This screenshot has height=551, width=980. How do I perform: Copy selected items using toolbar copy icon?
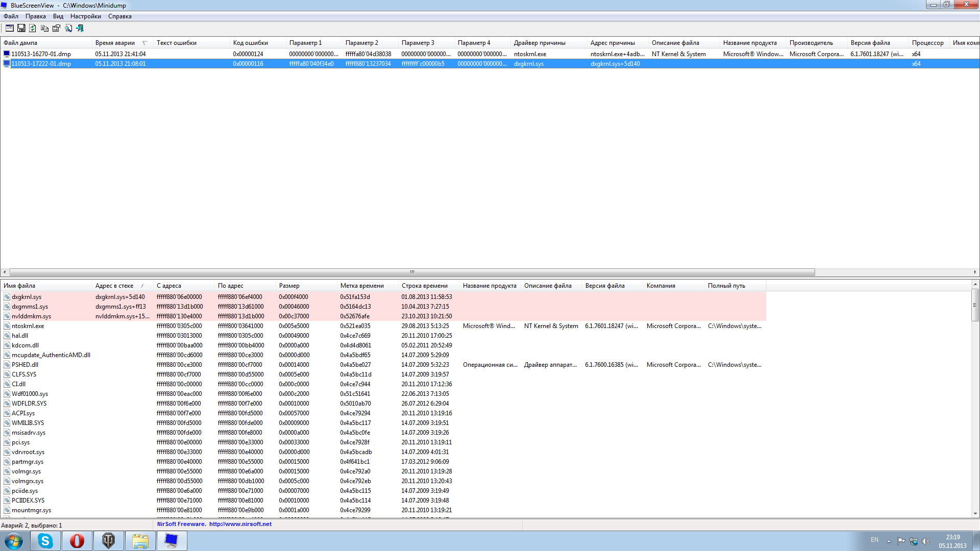click(x=44, y=28)
